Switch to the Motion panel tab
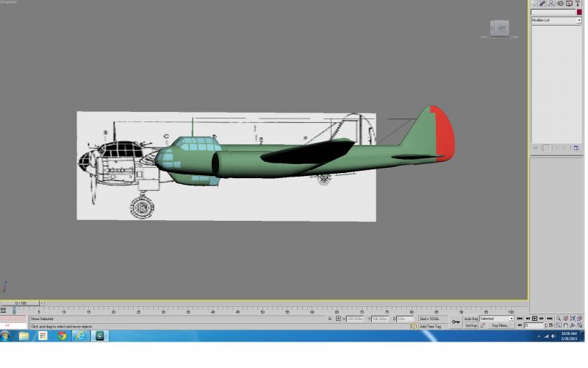 [x=561, y=4]
